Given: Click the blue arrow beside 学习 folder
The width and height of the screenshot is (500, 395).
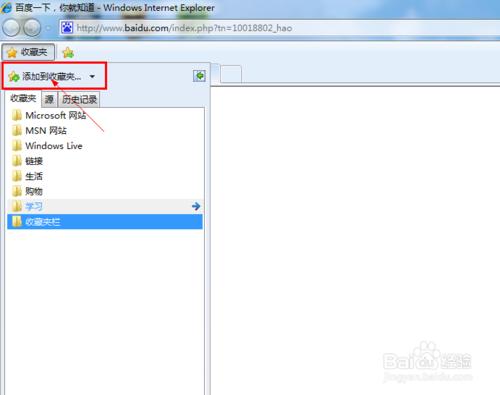Looking at the screenshot, I should [196, 206].
